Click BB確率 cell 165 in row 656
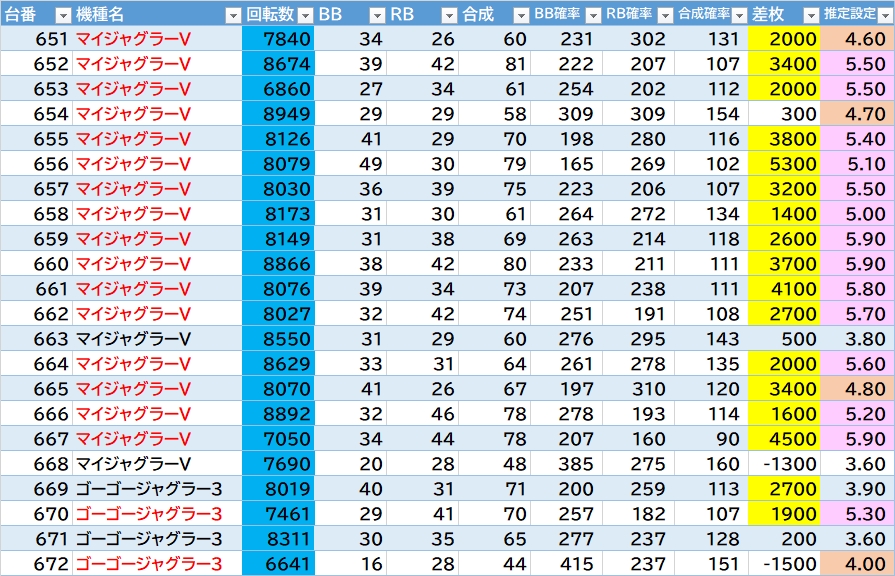The width and height of the screenshot is (895, 576). tap(566, 164)
